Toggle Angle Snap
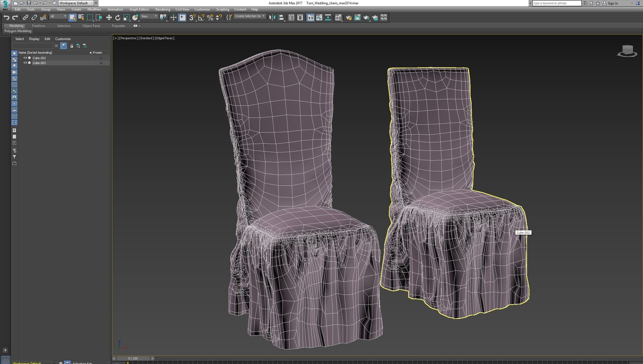 coord(201,18)
